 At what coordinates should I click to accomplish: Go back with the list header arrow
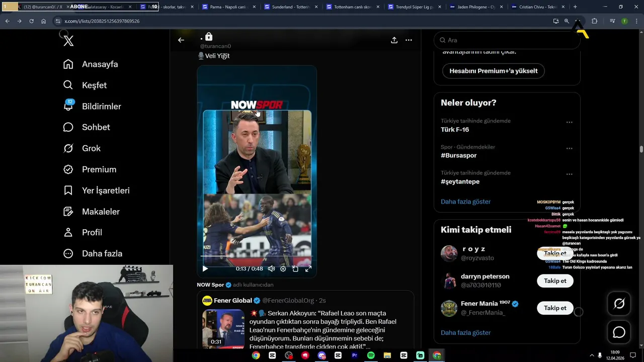click(181, 40)
